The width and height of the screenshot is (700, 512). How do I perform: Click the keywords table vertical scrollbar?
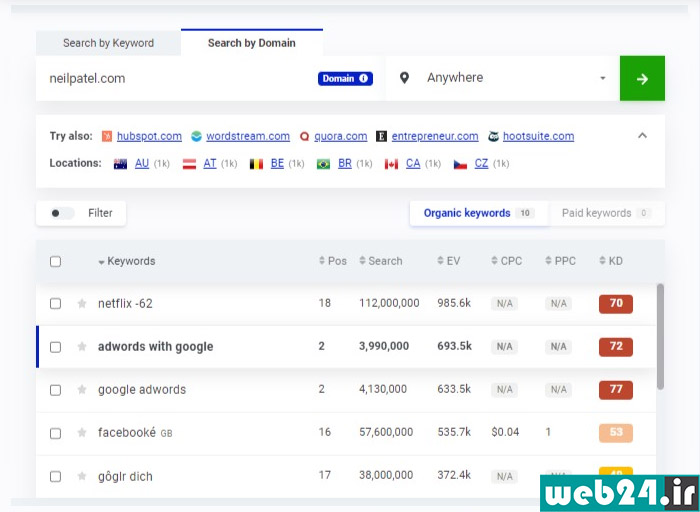(660, 337)
